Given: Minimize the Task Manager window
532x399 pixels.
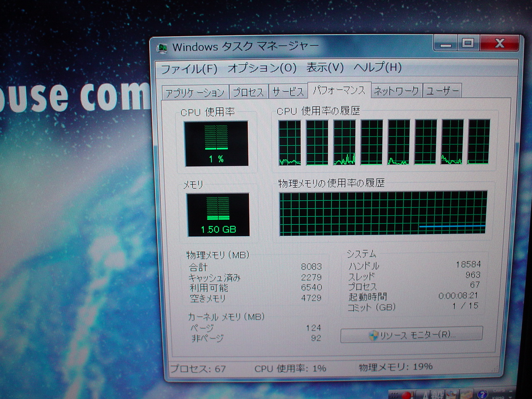Looking at the screenshot, I should click(445, 43).
